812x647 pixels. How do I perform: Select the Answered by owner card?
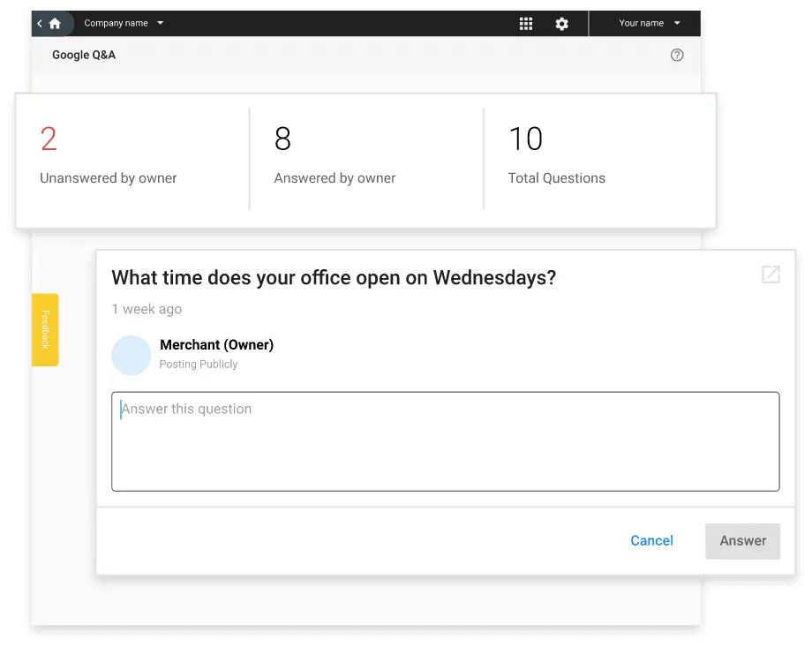point(366,159)
